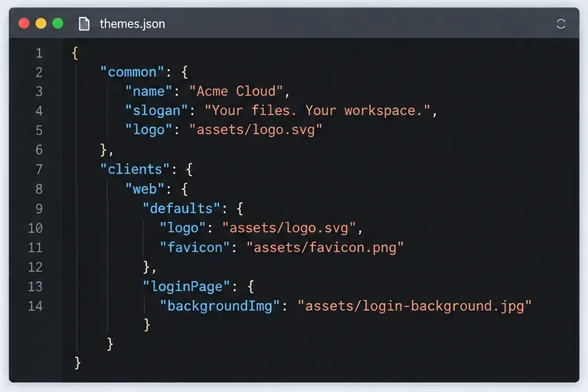Select the themes.json file title
The height and width of the screenshot is (392, 588).
coord(132,24)
